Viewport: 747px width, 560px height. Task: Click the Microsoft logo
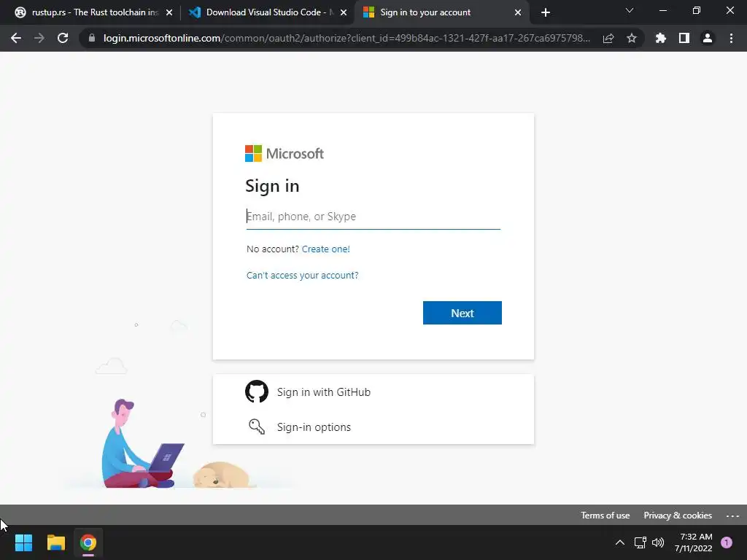pos(285,154)
